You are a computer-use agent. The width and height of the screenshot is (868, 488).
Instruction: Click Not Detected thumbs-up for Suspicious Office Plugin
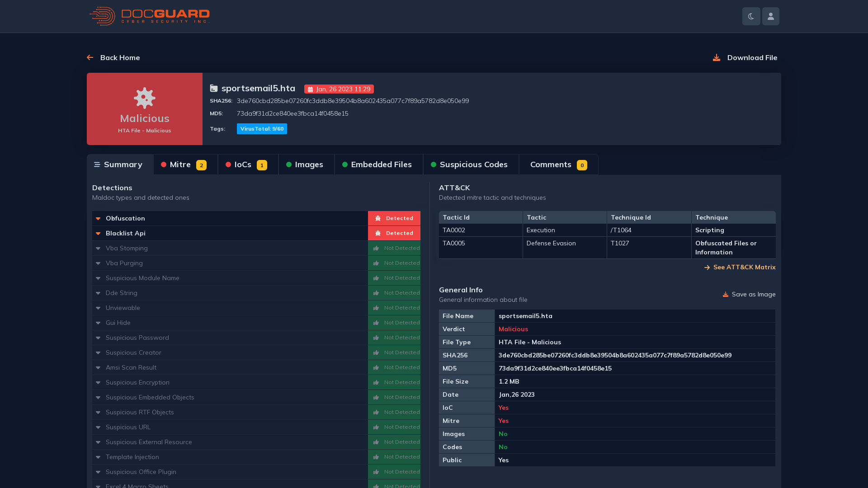[x=376, y=472]
